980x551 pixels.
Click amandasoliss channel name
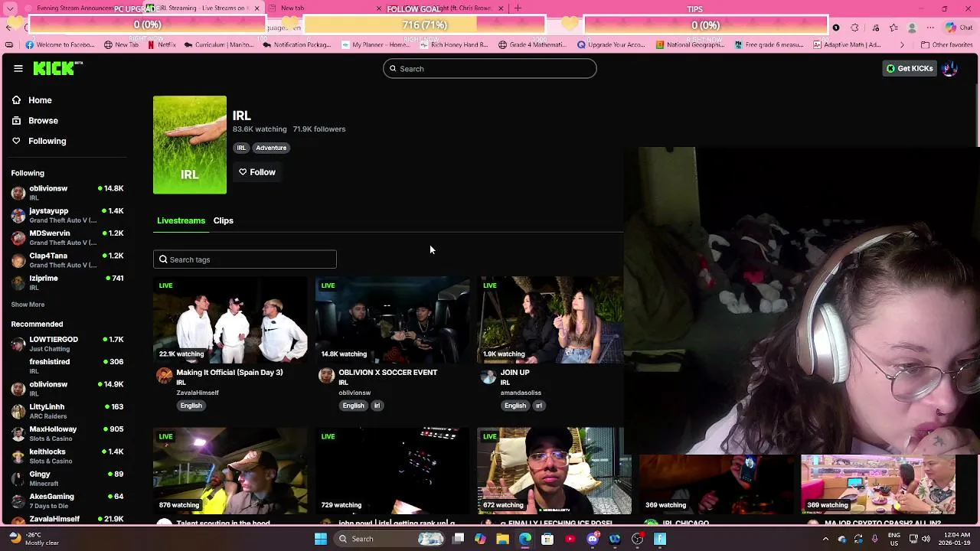521,393
